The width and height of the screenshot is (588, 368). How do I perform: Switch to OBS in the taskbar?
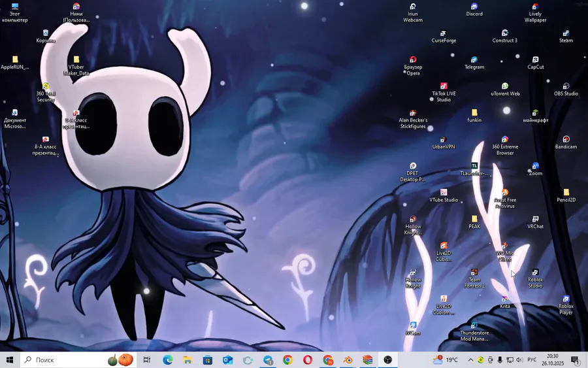point(387,360)
